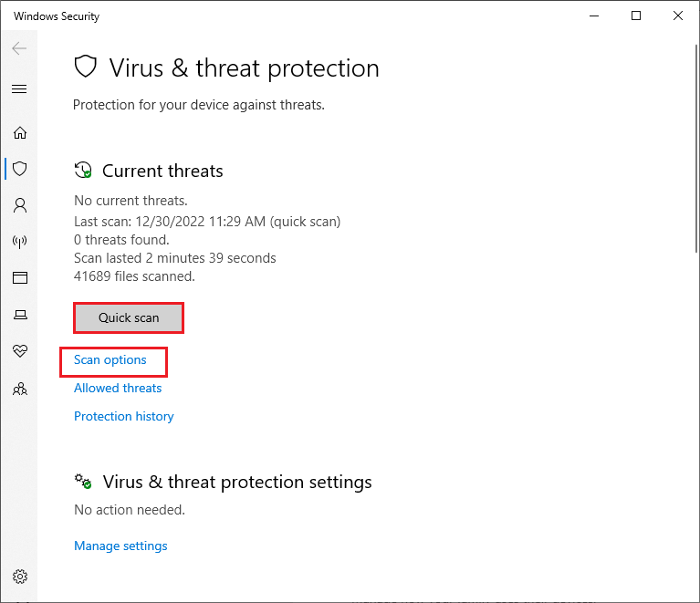Viewport: 700px width, 603px height.
Task: Open Firewall & network protection icon
Action: click(20, 242)
